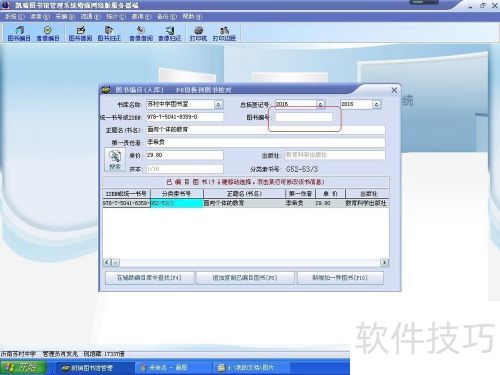The image size is (500, 375).
Task: Restore the main application window
Action: pos(483,6)
